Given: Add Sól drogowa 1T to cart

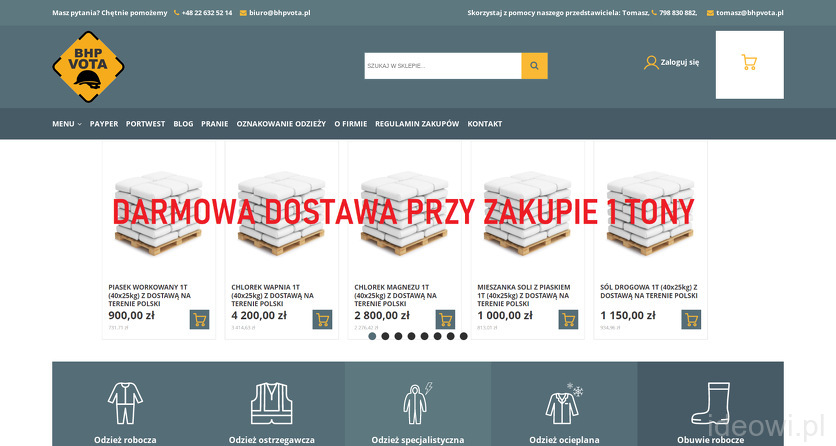Looking at the screenshot, I should pyautogui.click(x=691, y=320).
